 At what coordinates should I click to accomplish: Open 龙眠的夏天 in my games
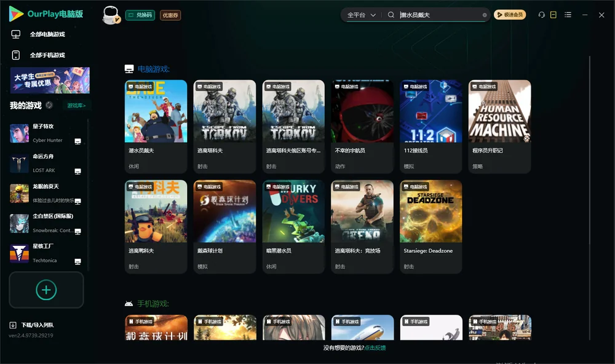click(x=46, y=193)
